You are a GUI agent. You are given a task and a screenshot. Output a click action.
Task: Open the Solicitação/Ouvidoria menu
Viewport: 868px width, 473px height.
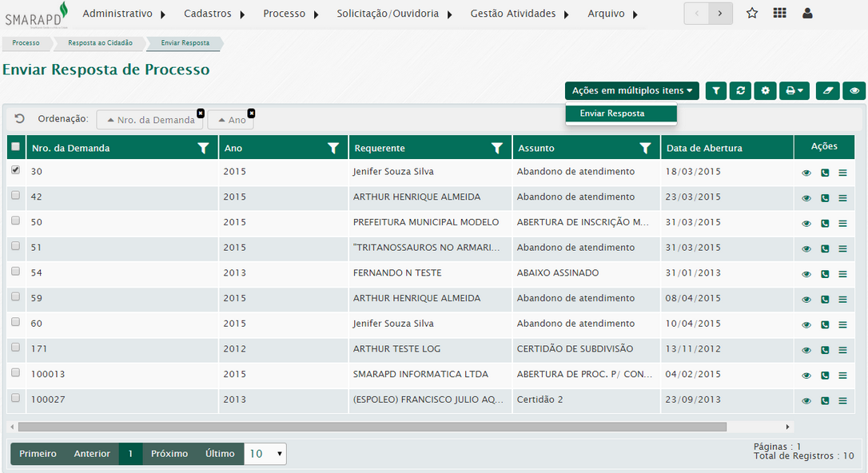pos(393,14)
